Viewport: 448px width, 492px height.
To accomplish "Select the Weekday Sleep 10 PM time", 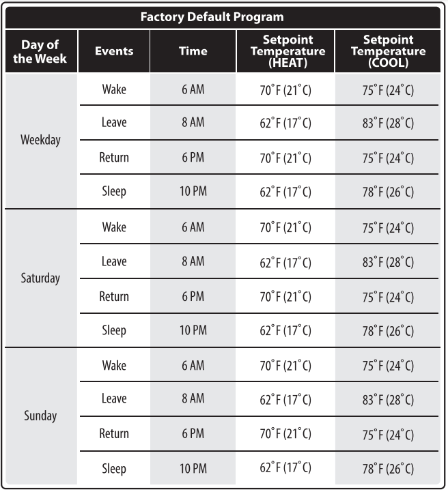I will 193,191.
